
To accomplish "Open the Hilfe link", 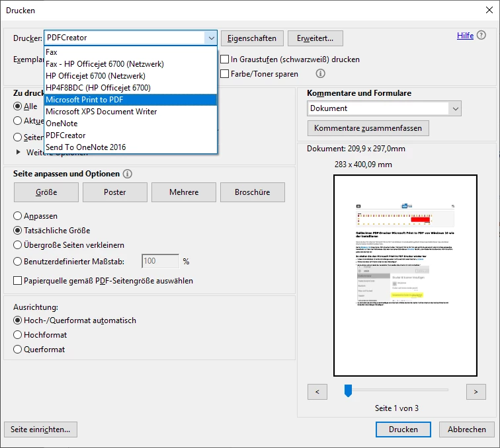I will (465, 36).
